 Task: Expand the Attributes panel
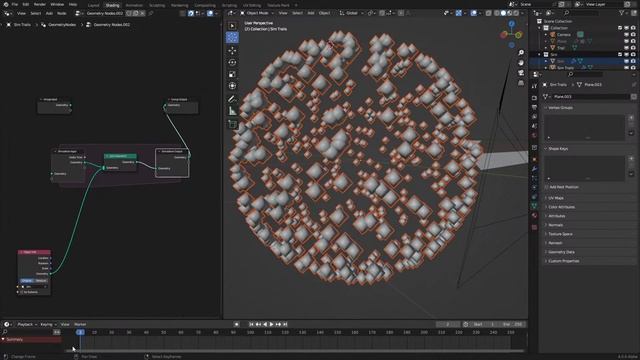pyautogui.click(x=556, y=216)
